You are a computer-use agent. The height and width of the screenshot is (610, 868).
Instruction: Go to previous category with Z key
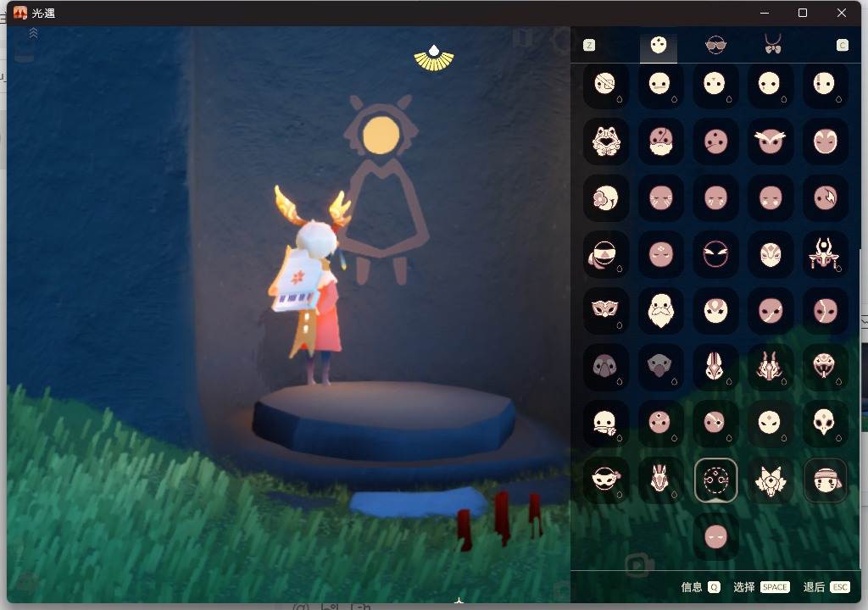tap(589, 46)
